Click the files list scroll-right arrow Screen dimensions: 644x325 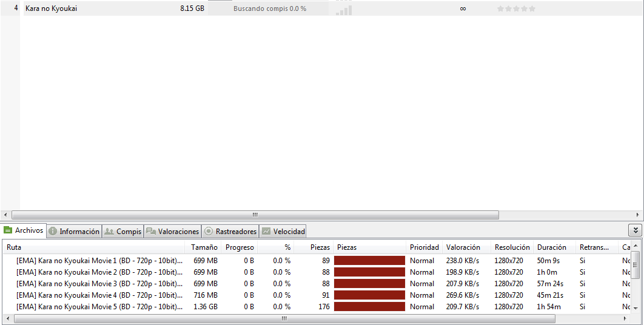[625, 318]
